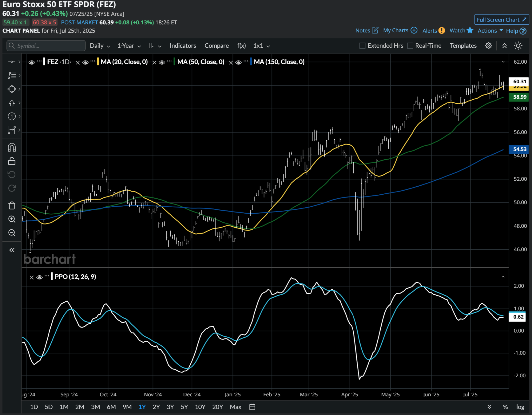Redo the last chart action
Viewport: 532px width, 415px height.
click(12, 188)
